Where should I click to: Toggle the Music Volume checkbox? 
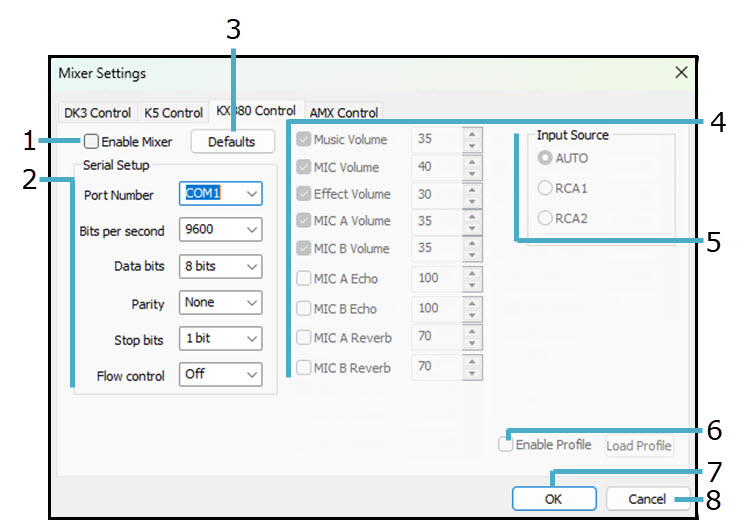click(304, 140)
